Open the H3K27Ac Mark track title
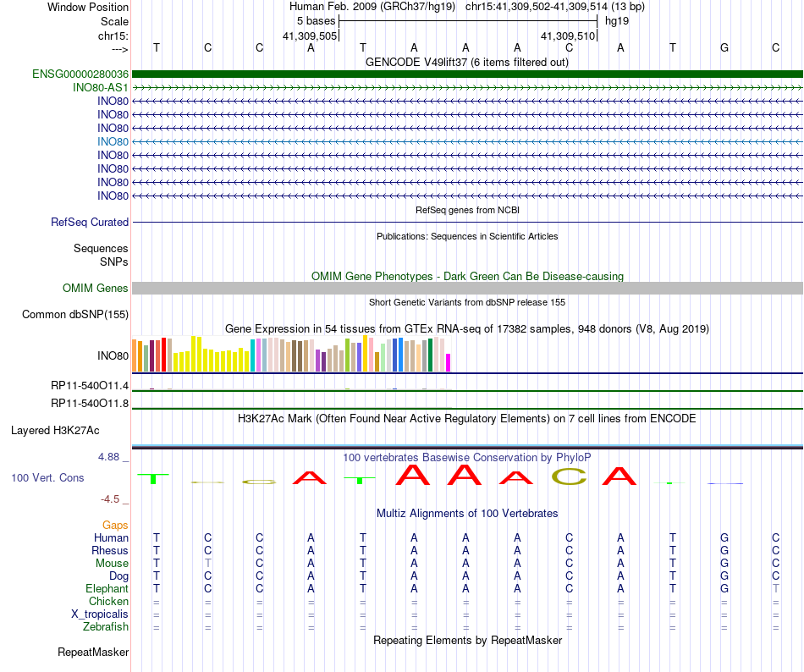The image size is (804, 672). (467, 419)
